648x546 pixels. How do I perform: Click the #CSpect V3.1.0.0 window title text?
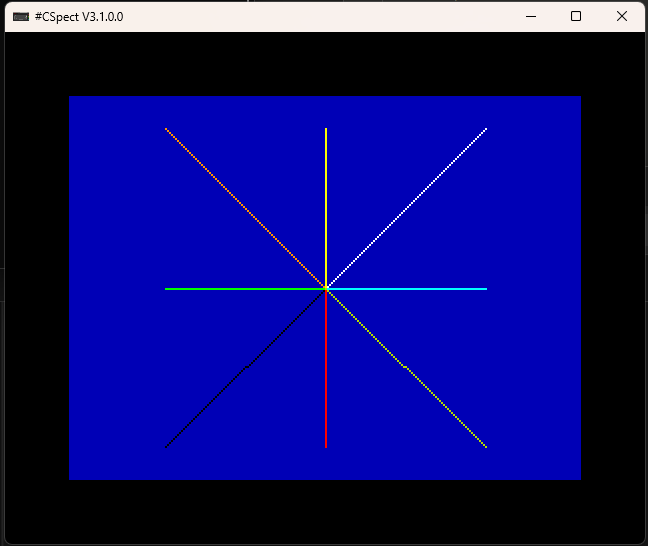click(x=78, y=17)
